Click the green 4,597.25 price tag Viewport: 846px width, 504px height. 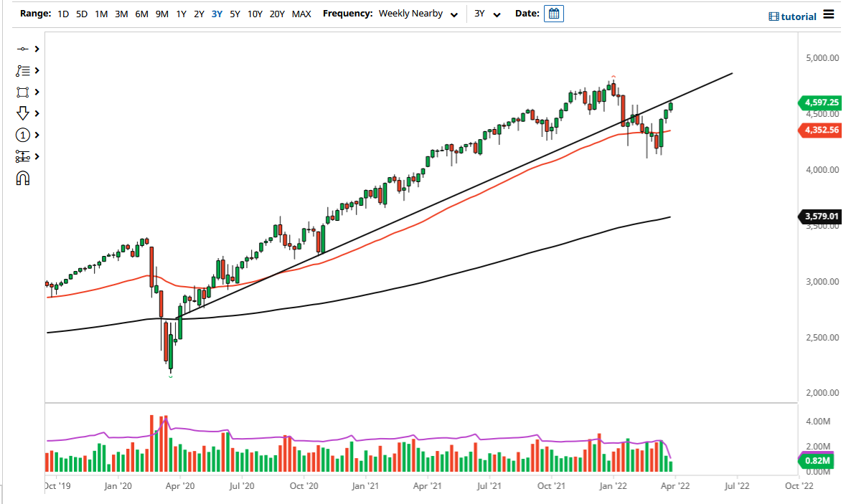pos(820,103)
